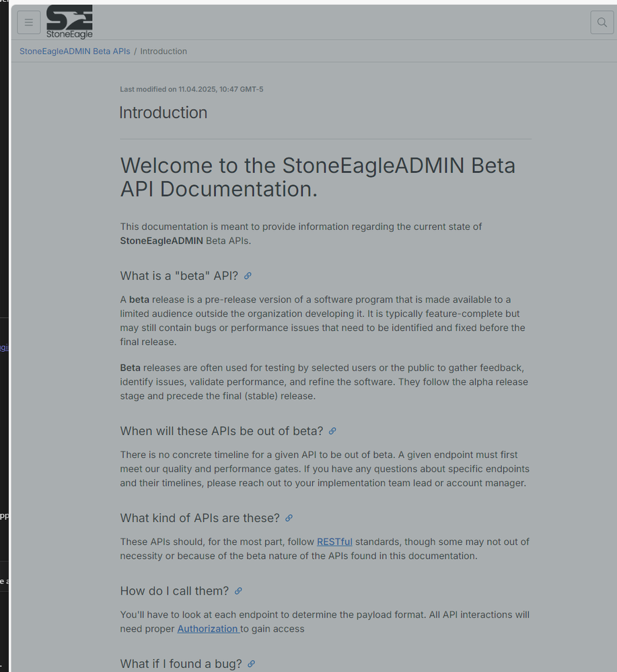Click the 'Last modified' timestamp line

coord(191,89)
